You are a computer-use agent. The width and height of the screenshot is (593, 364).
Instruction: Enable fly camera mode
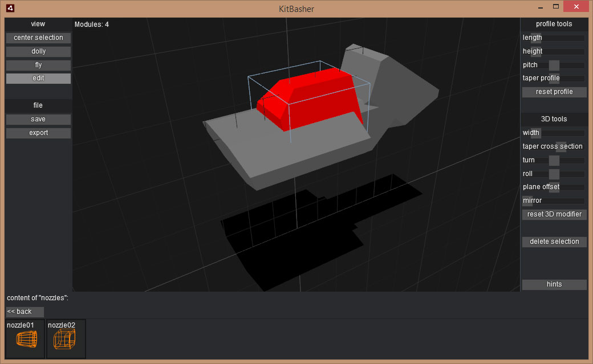[x=38, y=65]
